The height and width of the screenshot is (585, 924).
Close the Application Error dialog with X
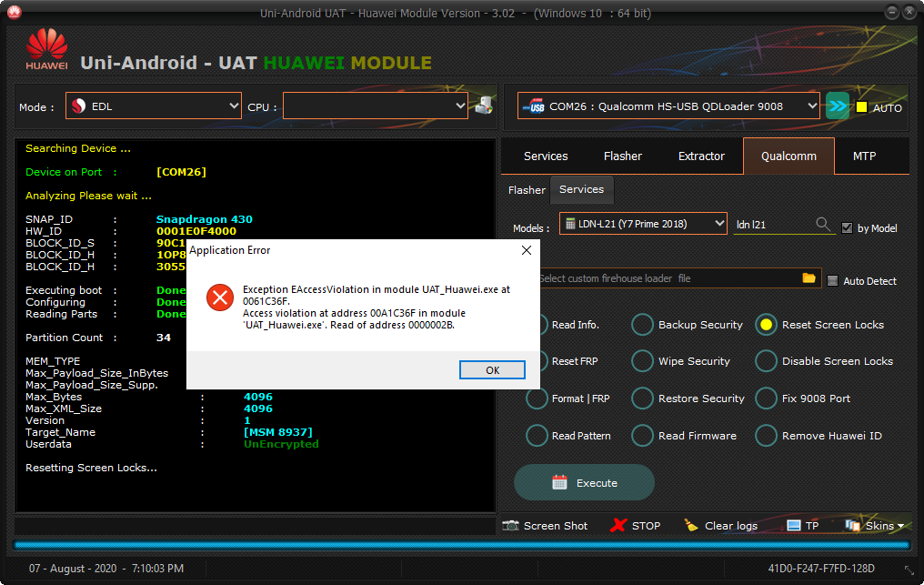pos(527,250)
